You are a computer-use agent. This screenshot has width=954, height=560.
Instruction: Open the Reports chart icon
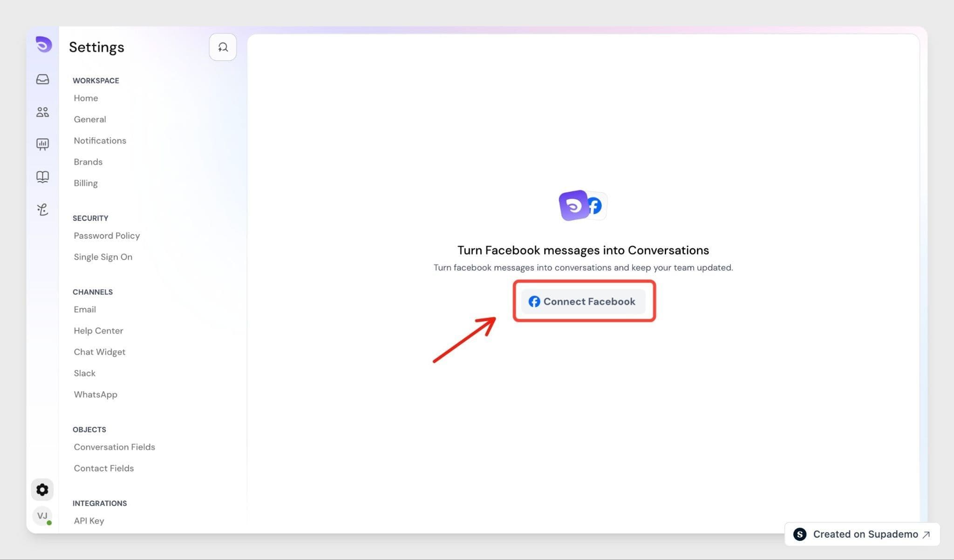[42, 144]
